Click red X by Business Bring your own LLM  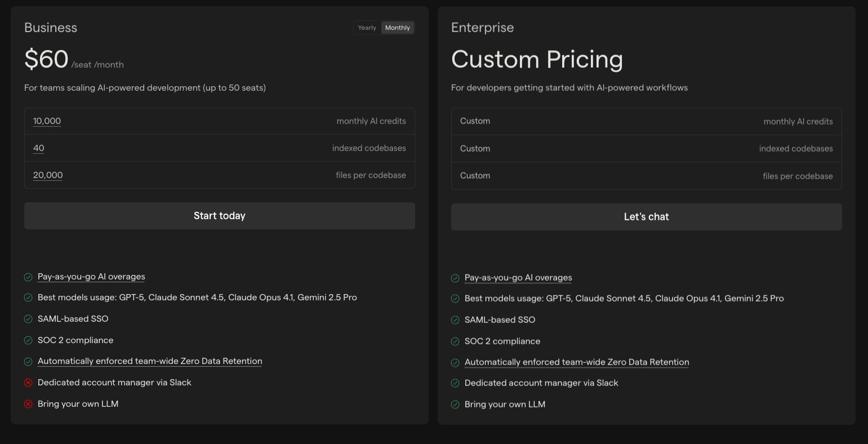pos(28,404)
